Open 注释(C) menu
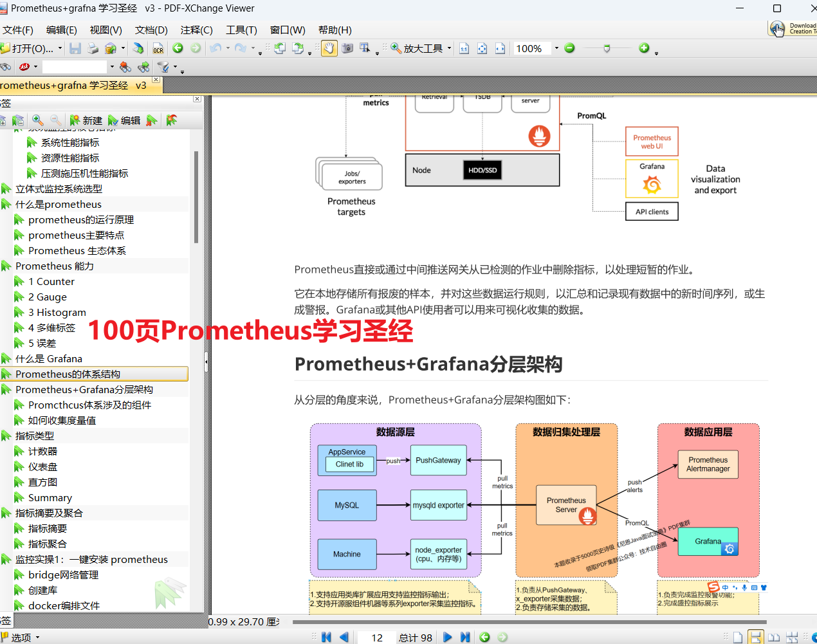 click(197, 30)
